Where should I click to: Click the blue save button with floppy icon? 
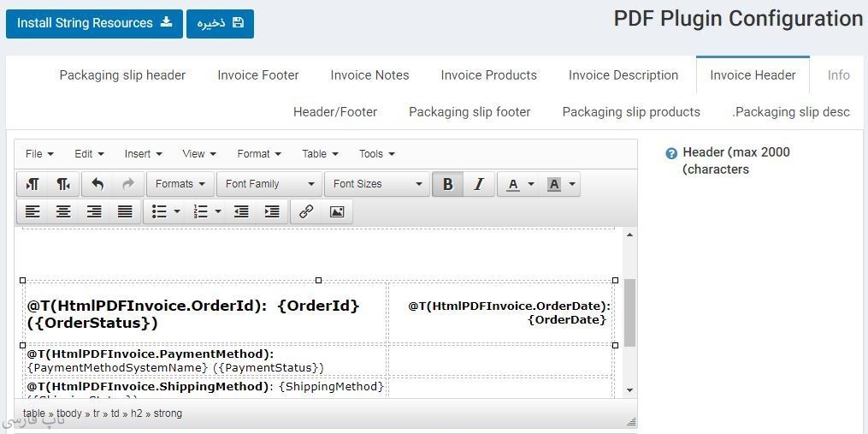point(220,23)
